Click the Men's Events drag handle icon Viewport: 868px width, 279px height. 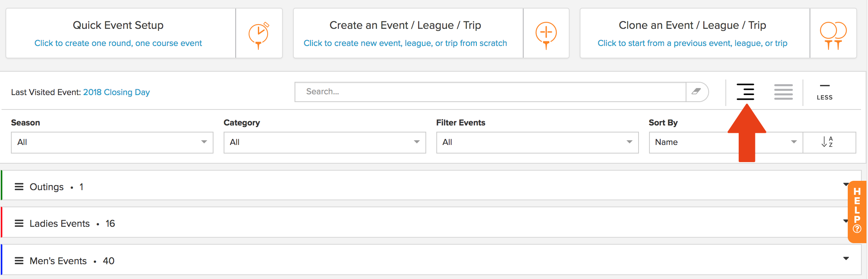coord(19,261)
